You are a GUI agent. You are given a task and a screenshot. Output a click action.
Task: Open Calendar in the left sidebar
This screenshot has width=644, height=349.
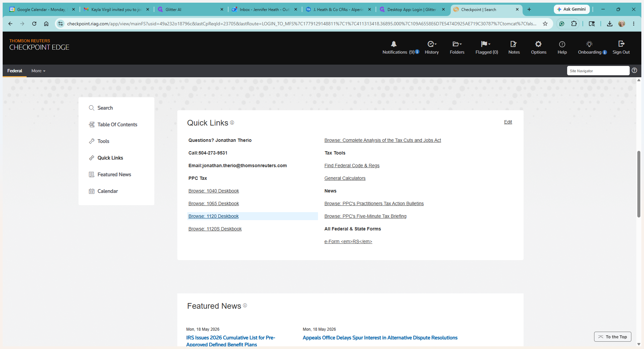pyautogui.click(x=103, y=191)
